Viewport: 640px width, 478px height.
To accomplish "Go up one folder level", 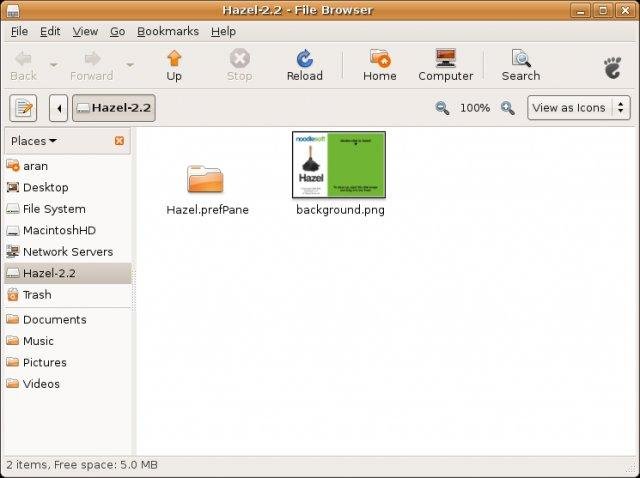I will 174,65.
